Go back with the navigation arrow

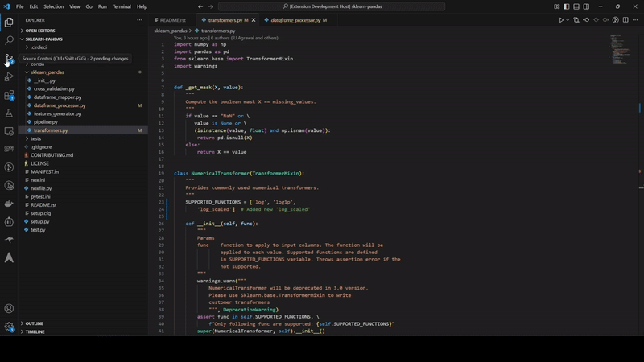point(200,6)
